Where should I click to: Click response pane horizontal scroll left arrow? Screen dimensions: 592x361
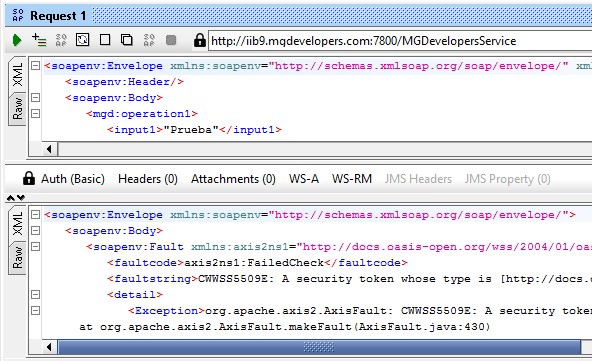[49, 346]
